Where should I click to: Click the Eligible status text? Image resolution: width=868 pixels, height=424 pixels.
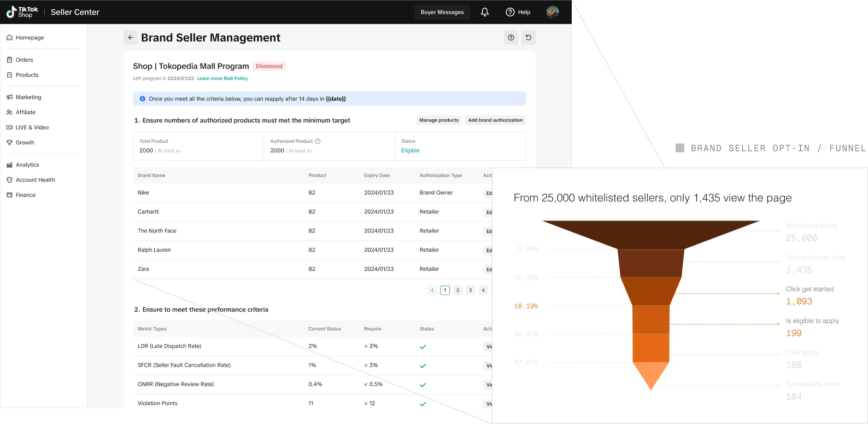(410, 150)
